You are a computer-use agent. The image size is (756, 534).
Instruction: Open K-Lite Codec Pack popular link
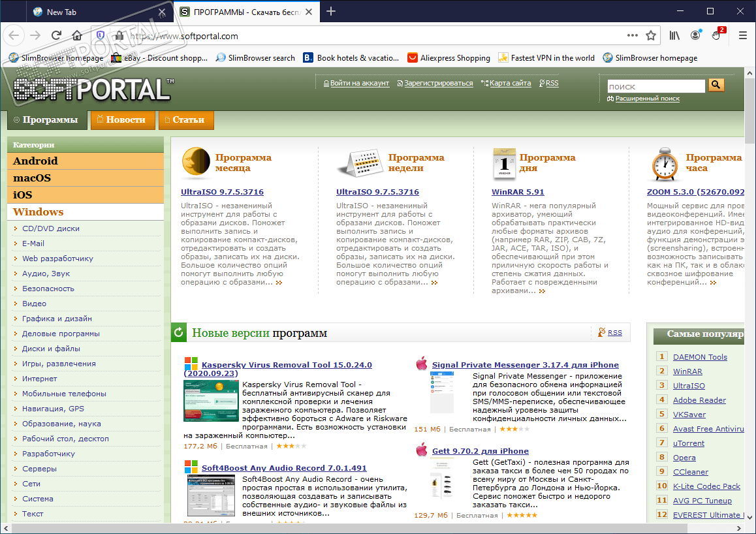click(706, 486)
